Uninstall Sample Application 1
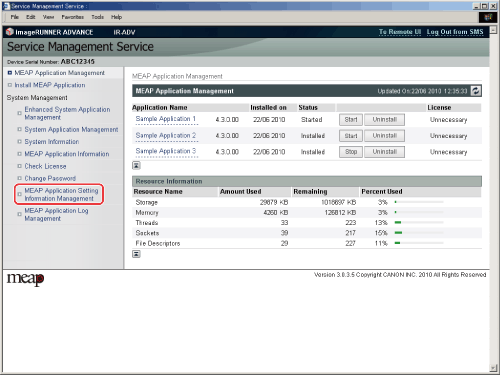The width and height of the screenshot is (500, 375). [x=384, y=120]
